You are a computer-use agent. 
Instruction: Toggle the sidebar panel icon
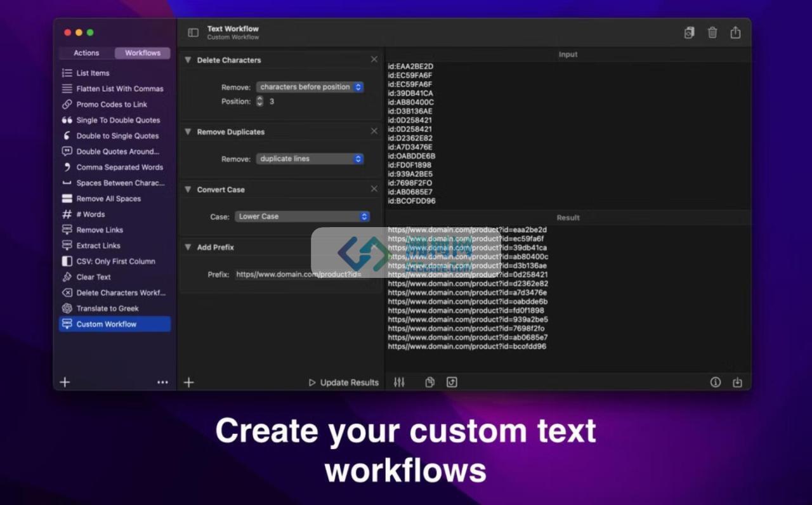point(193,33)
